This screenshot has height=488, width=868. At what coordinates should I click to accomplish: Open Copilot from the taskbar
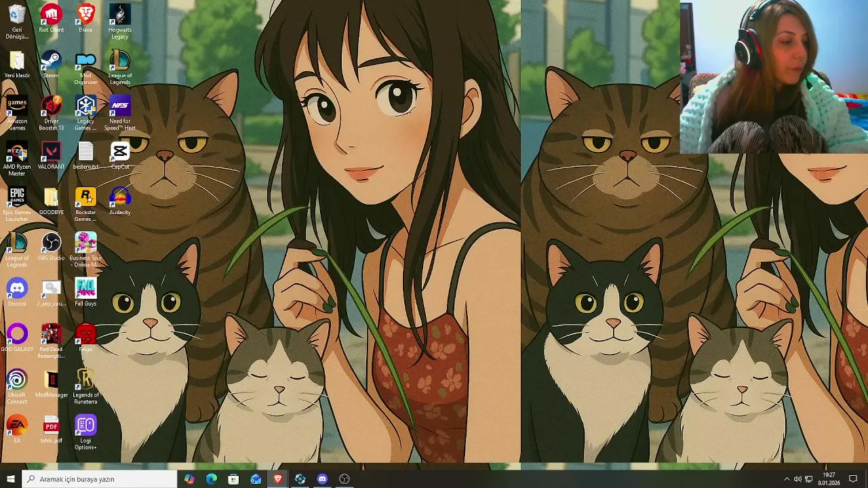click(x=189, y=479)
